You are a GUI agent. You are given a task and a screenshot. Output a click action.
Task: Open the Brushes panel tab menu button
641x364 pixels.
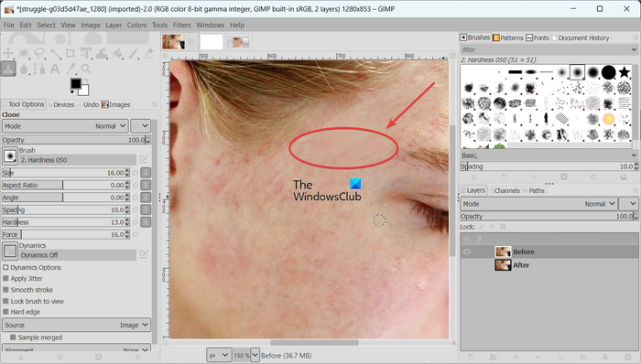[x=635, y=37]
